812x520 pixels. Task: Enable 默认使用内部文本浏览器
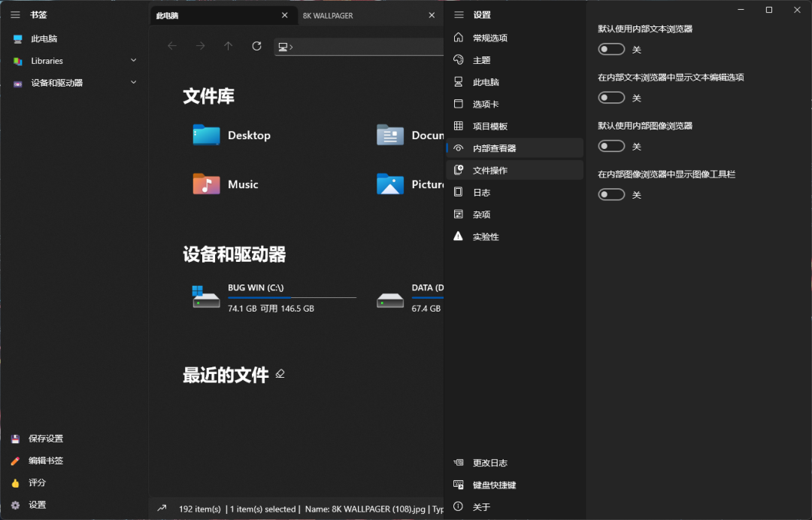[x=611, y=49]
